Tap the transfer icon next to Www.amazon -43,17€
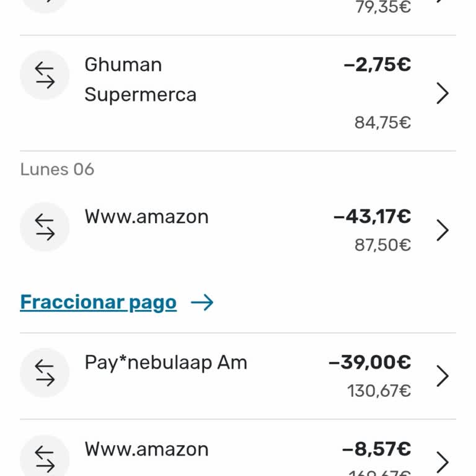Screen dimensions: 476x476 pos(45,227)
